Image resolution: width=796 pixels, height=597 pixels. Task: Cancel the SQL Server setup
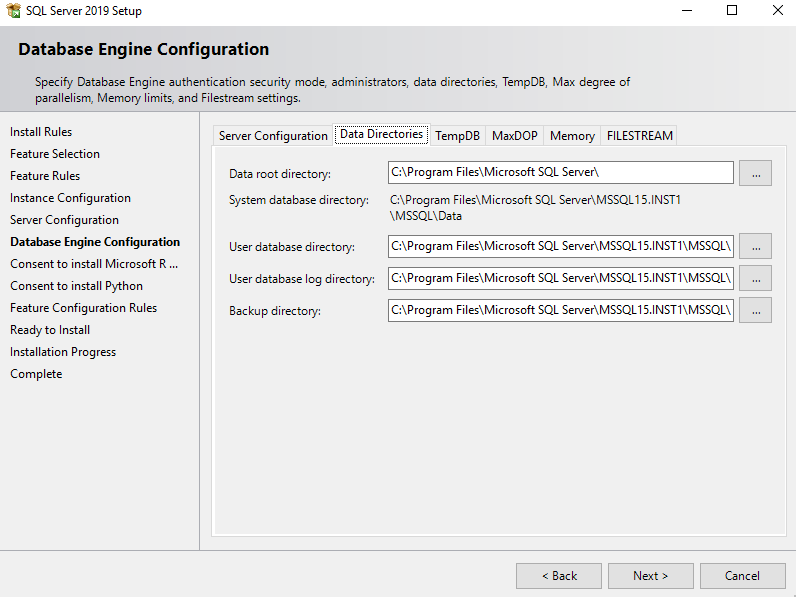click(742, 575)
